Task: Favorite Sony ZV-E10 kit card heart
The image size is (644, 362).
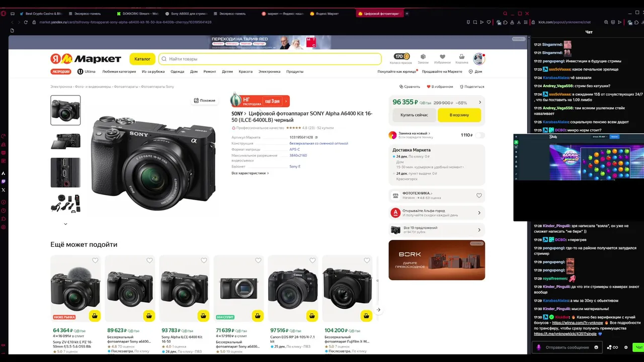Action: 95,260
